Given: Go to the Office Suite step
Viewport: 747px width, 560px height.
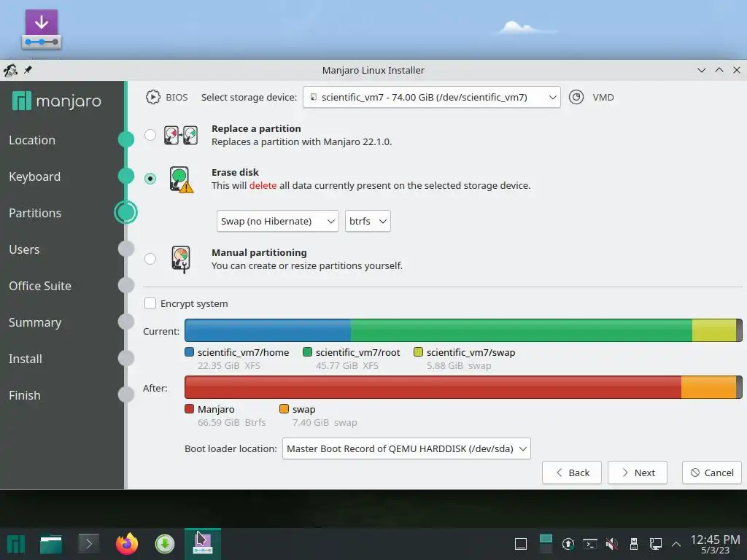Looking at the screenshot, I should pyautogui.click(x=40, y=286).
